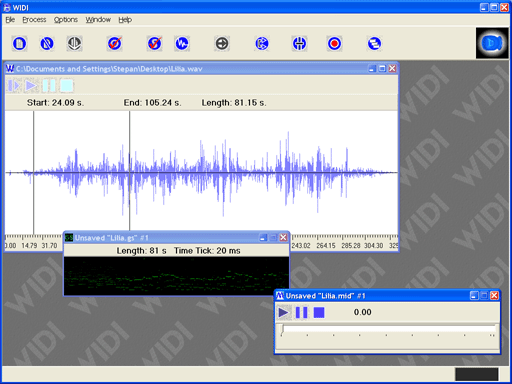Click the green icon in Lilia.gs title bar
The width and height of the screenshot is (512, 384).
(69, 238)
